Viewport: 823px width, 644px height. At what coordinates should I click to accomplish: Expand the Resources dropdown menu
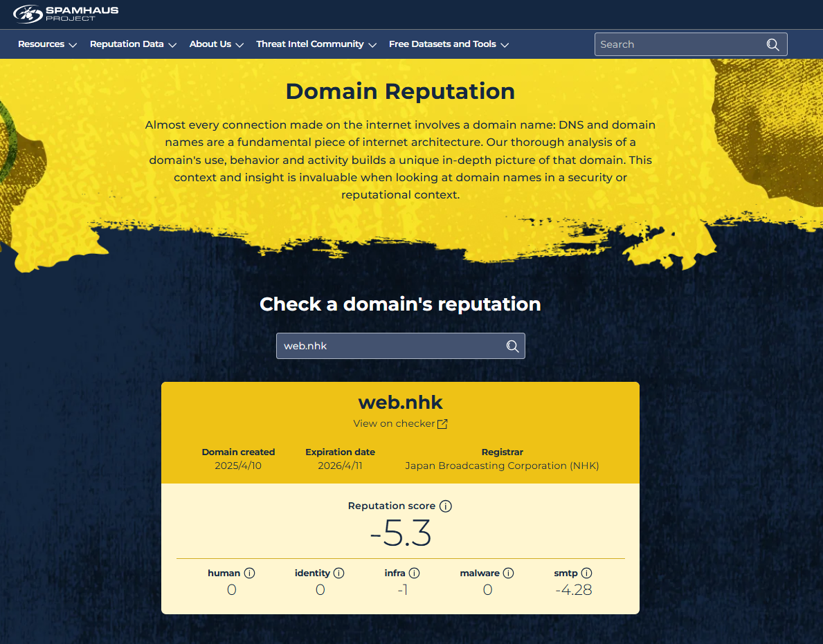[47, 44]
